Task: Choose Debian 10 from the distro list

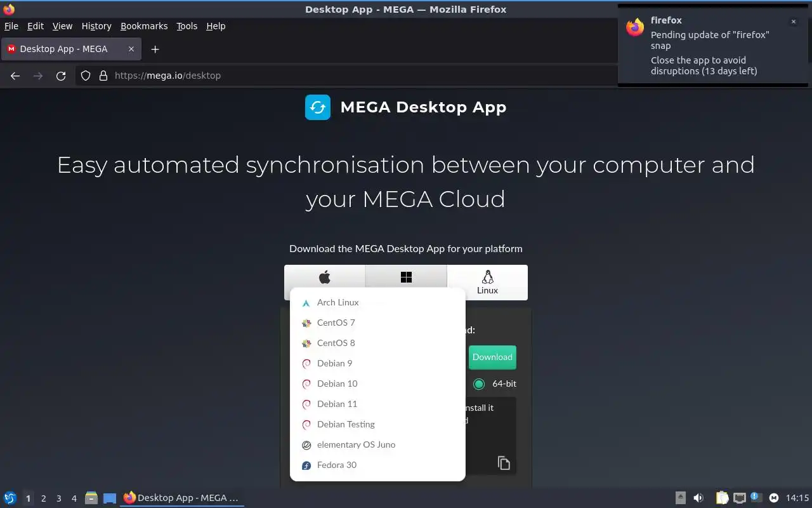Action: [x=377, y=384]
